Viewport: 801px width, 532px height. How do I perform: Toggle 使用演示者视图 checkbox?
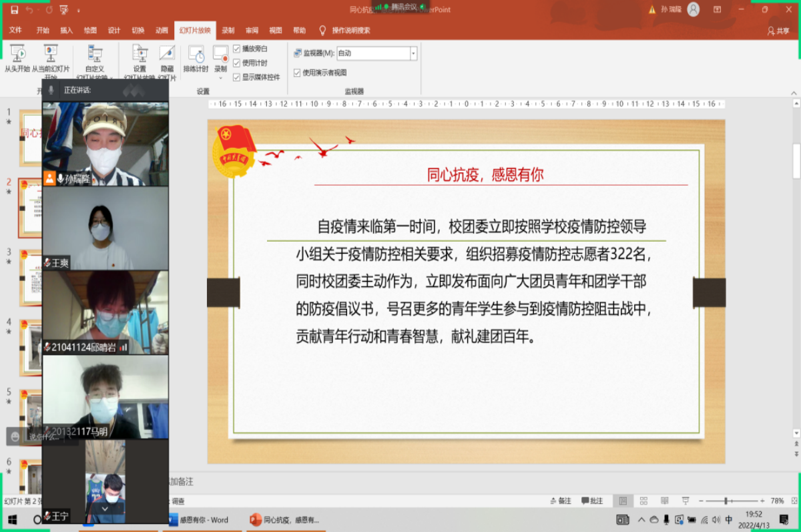[297, 73]
